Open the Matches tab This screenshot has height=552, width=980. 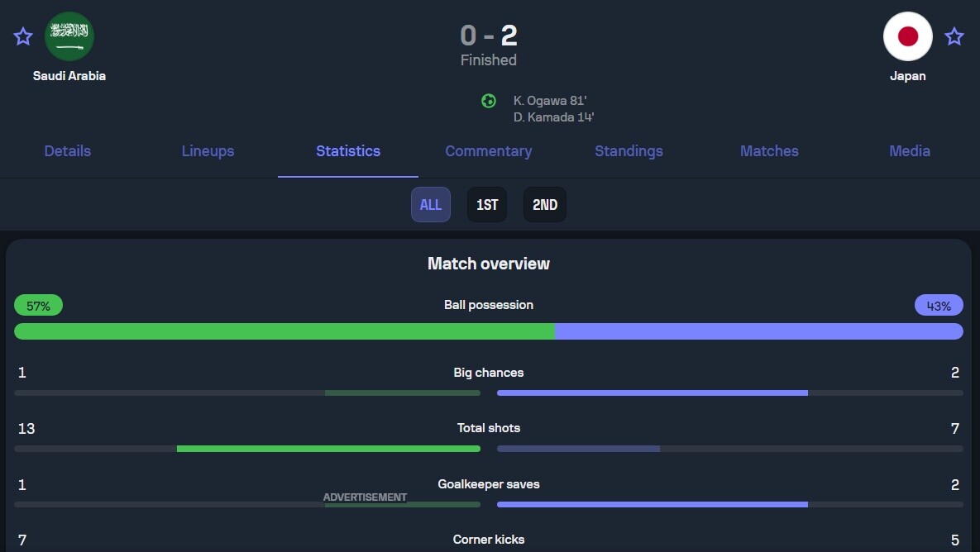(769, 151)
